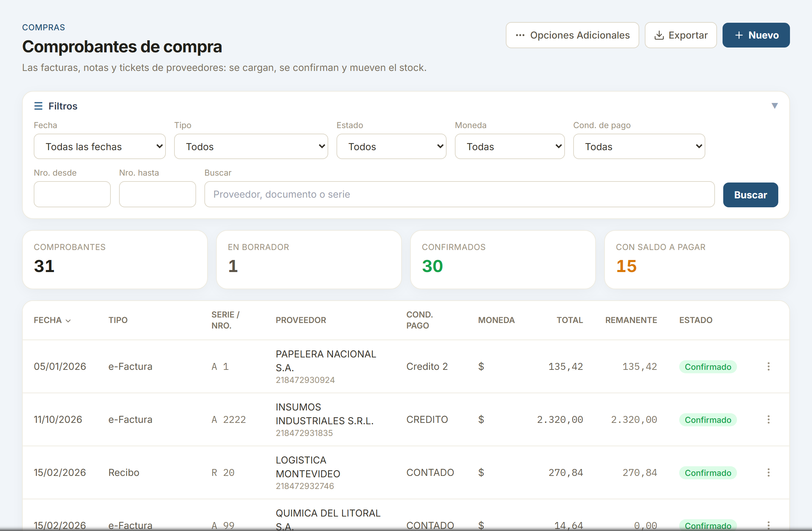Click provider LOGISTICA MONTEVIDEO
Image resolution: width=812 pixels, height=531 pixels.
[x=308, y=467]
